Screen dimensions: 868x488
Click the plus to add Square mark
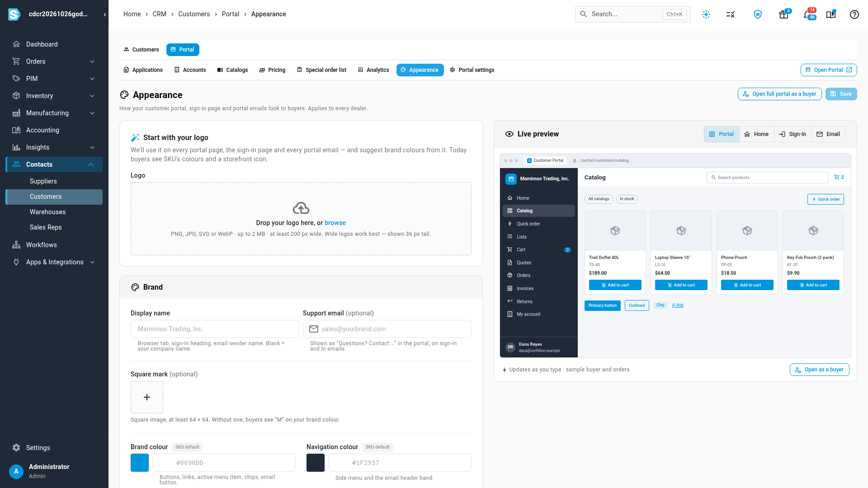[147, 397]
